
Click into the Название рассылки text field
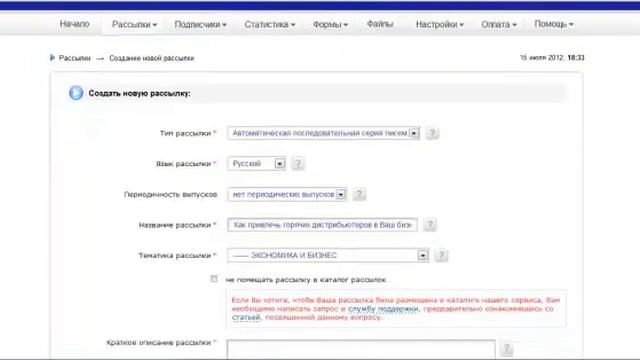[322, 225]
